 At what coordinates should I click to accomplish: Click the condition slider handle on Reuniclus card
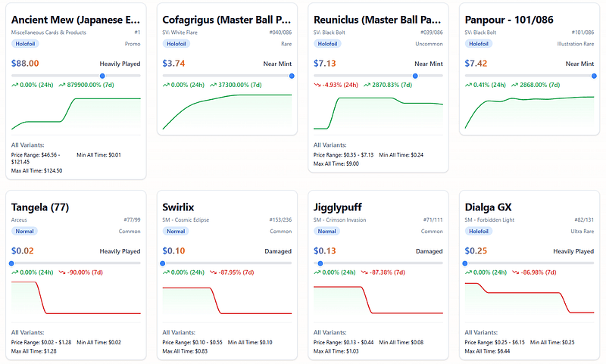[415, 76]
